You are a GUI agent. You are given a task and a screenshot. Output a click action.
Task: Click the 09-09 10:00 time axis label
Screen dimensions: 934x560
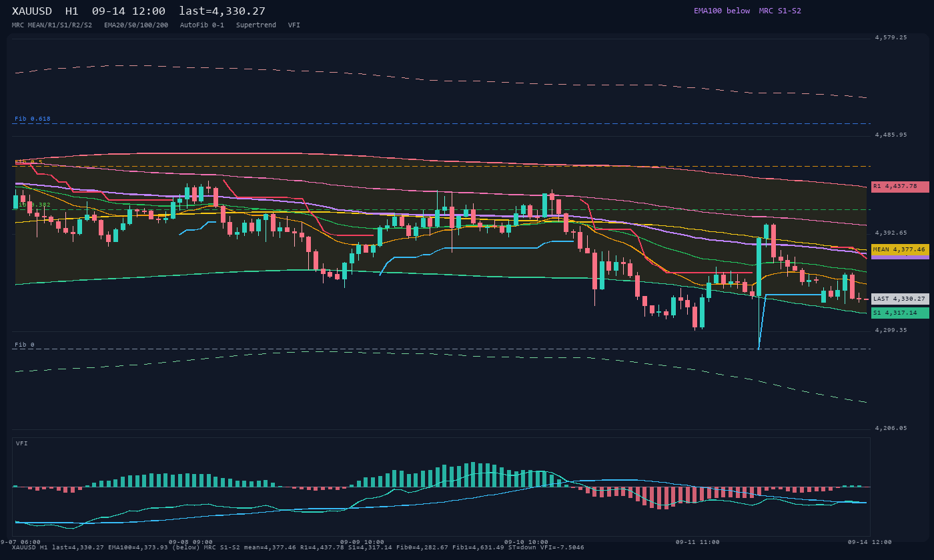coord(362,542)
